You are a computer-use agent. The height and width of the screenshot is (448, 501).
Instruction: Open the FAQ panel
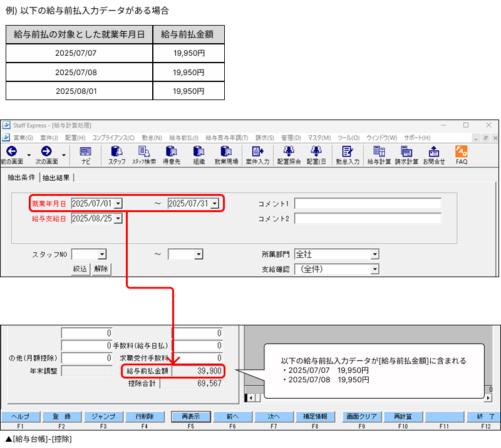click(462, 154)
